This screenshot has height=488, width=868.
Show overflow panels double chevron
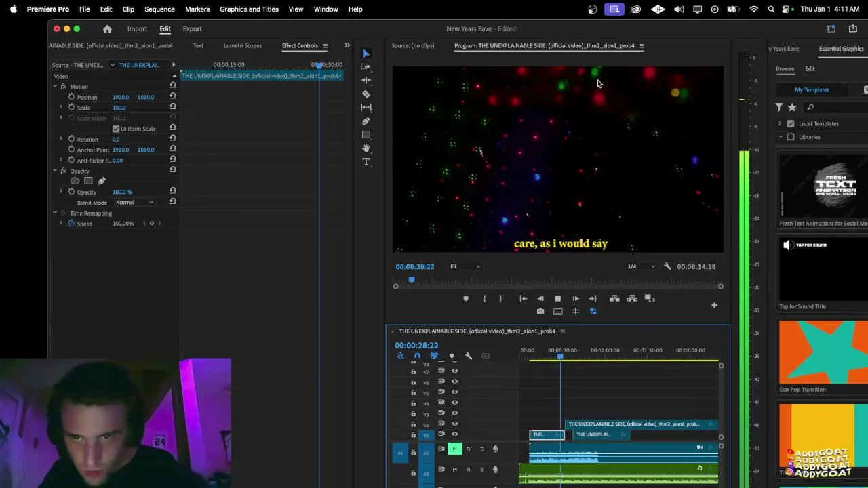click(347, 45)
